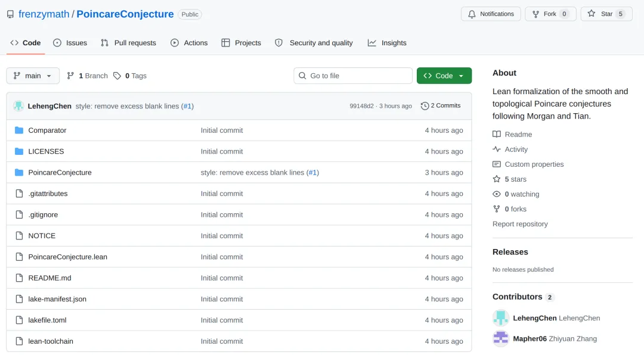The height and width of the screenshot is (355, 644).
Task: Click the Go to file search field
Action: [x=353, y=76]
